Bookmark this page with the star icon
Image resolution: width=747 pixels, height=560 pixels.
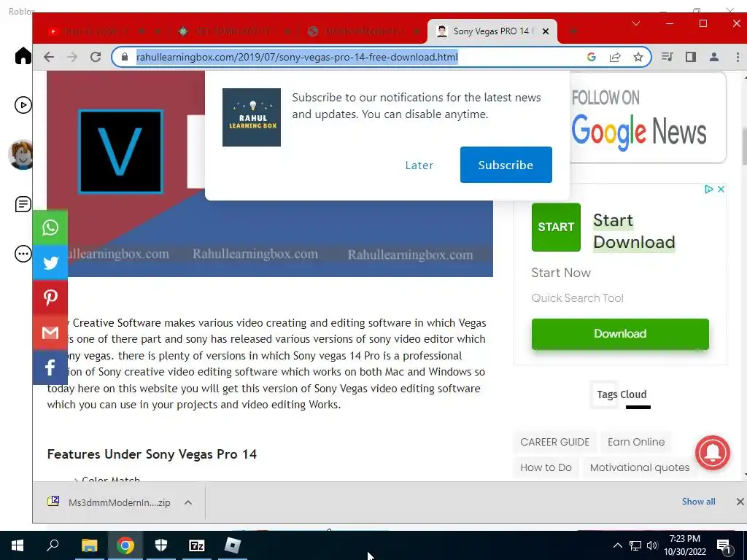click(x=638, y=57)
